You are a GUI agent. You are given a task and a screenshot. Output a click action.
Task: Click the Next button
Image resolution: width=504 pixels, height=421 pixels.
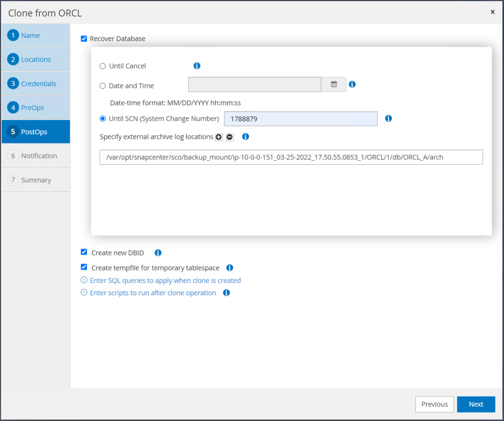coord(476,404)
